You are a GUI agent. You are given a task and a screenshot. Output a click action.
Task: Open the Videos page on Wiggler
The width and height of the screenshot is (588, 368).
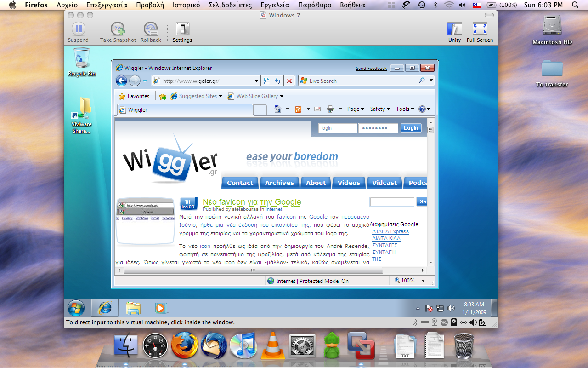(x=349, y=183)
